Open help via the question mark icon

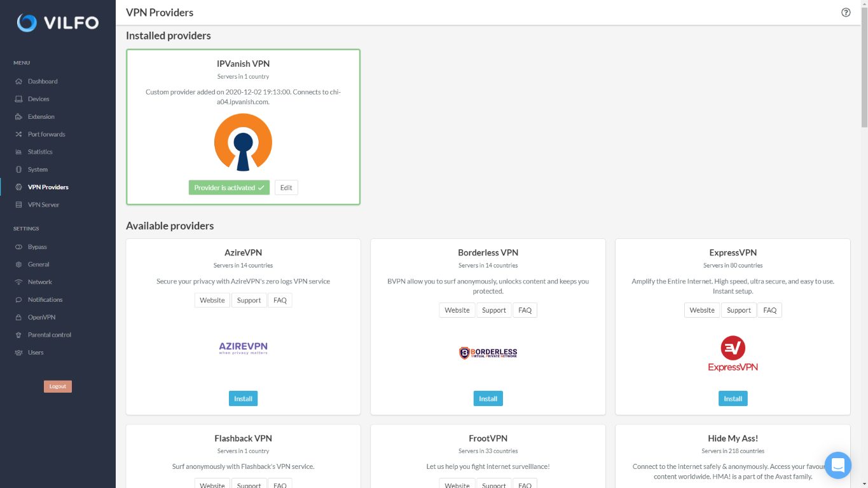click(x=846, y=12)
